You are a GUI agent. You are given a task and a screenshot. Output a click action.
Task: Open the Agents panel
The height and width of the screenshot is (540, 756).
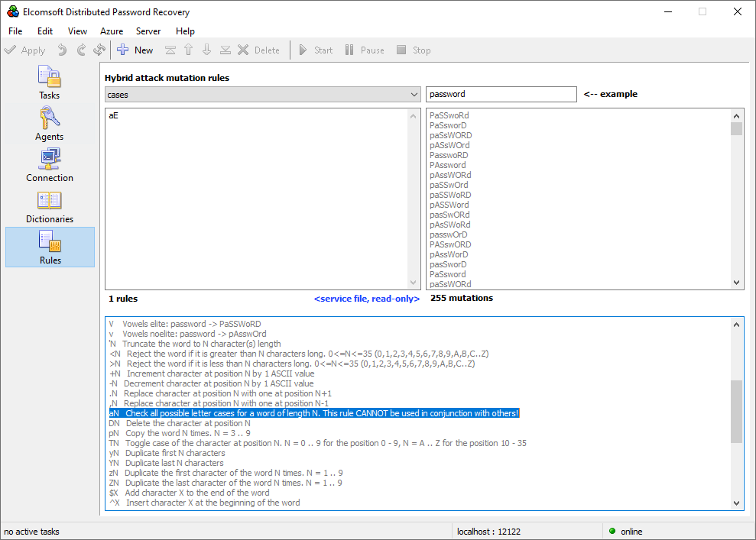pos(49,123)
